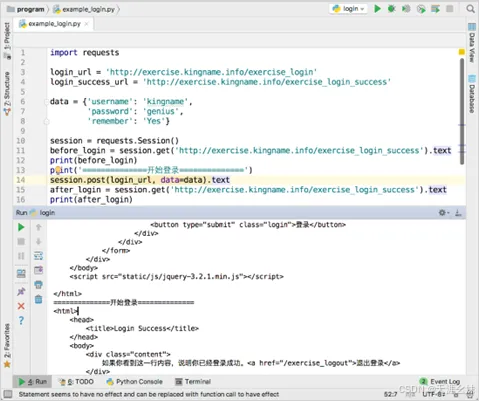The width and height of the screenshot is (479, 401).
Task: Click the program breadcrumb folder
Action: coord(26,9)
